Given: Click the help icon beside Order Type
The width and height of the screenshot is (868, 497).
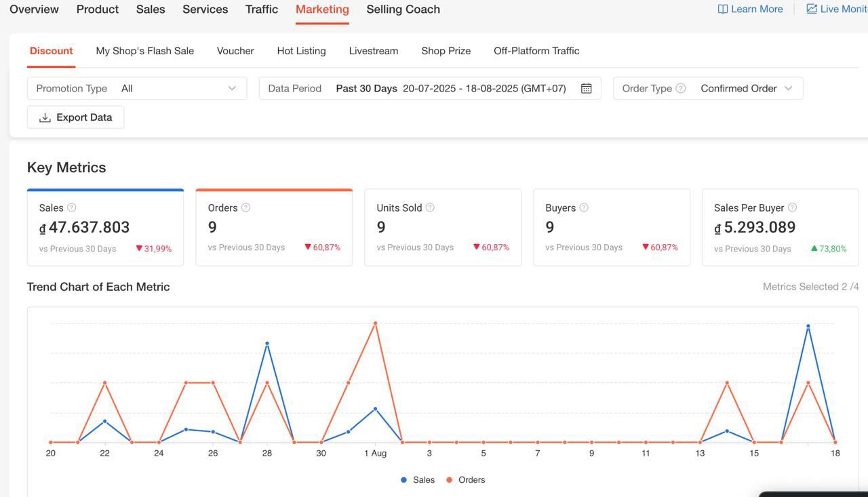Looking at the screenshot, I should point(681,88).
